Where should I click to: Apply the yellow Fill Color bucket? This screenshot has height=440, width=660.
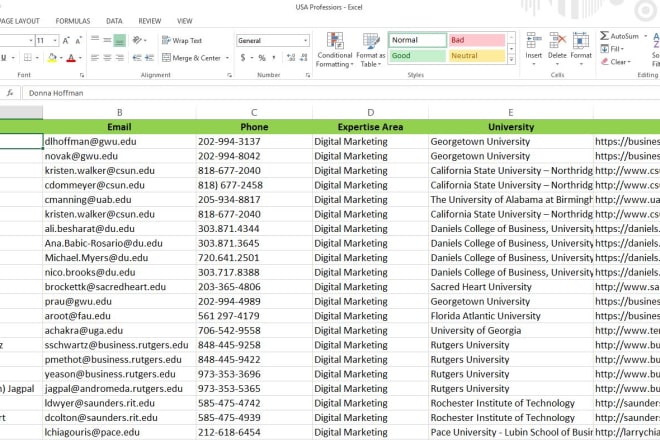[x=52, y=58]
